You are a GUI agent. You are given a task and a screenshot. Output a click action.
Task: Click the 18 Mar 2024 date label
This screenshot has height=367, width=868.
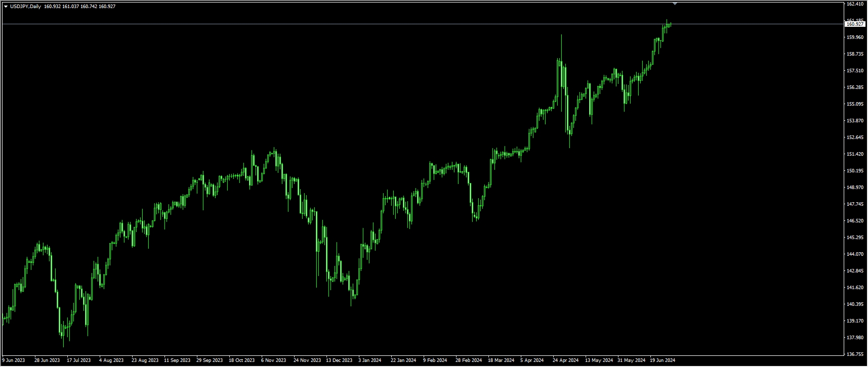tap(501, 361)
